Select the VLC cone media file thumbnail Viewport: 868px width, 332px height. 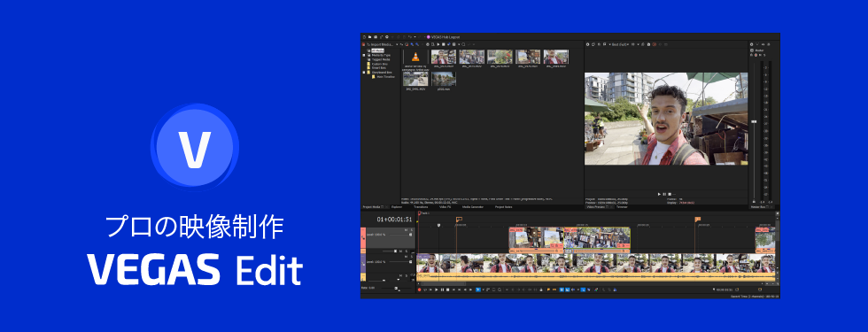click(x=415, y=57)
